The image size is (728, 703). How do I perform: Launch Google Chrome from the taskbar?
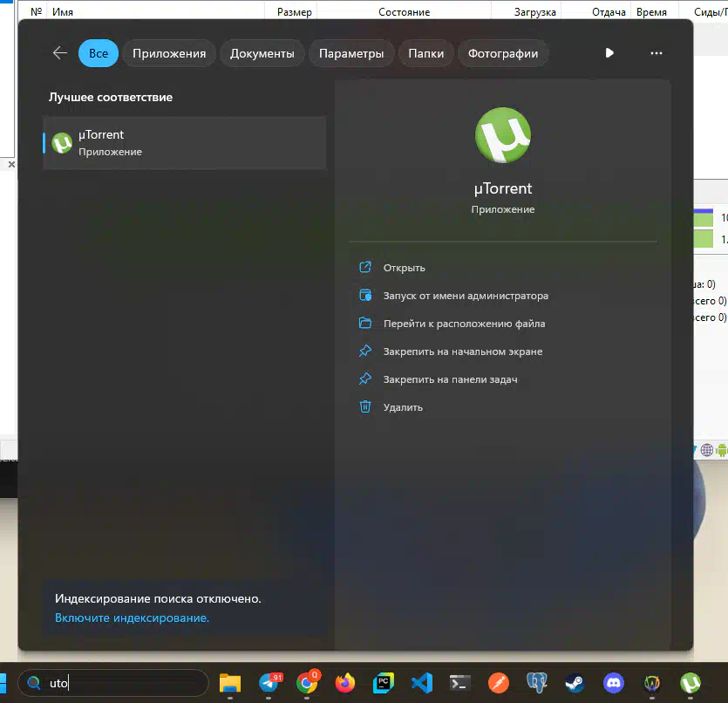pos(306,684)
